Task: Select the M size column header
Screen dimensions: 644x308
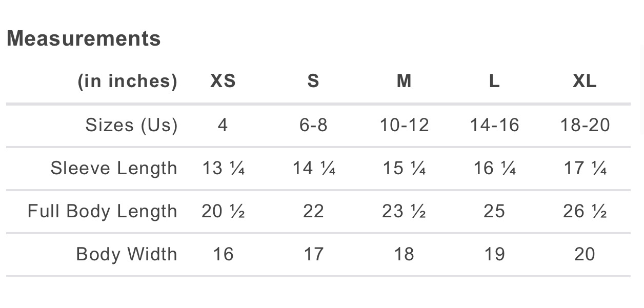Action: click(404, 81)
